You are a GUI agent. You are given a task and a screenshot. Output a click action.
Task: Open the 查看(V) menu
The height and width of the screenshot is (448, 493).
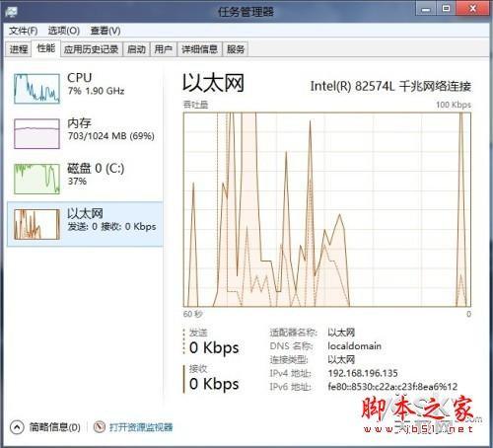click(x=106, y=31)
